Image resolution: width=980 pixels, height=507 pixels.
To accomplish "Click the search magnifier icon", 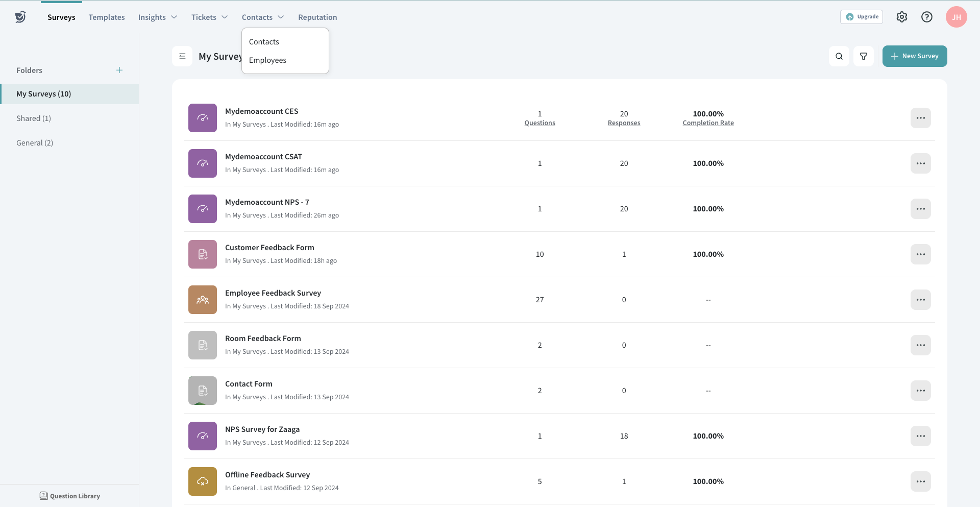I will click(x=839, y=56).
